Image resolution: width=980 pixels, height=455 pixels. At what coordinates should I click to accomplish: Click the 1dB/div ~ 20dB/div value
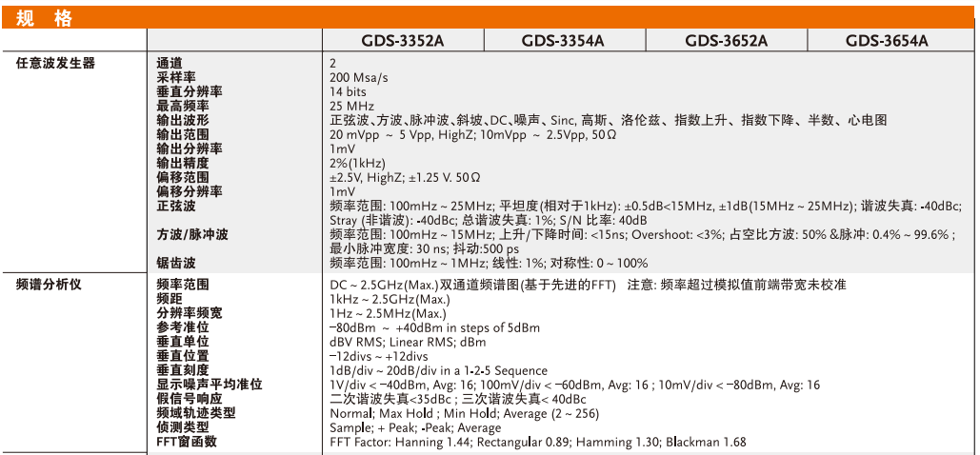click(x=438, y=371)
